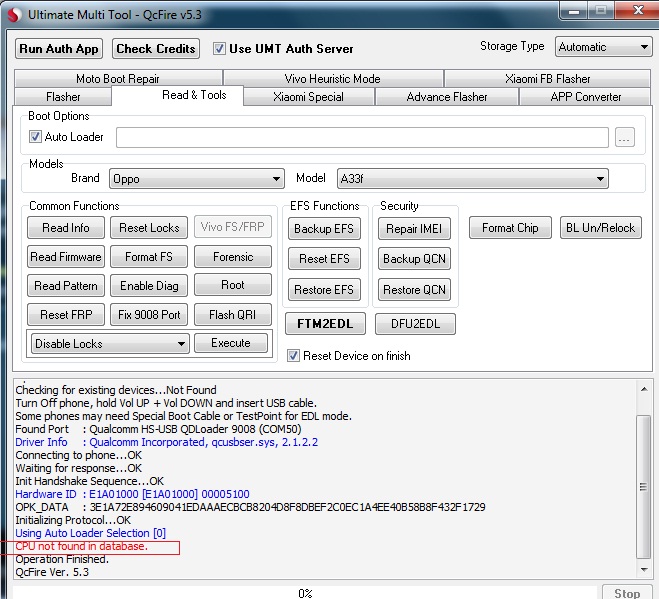659x599 pixels.
Task: Browse for loader file with ellipsis button
Action: click(x=625, y=137)
